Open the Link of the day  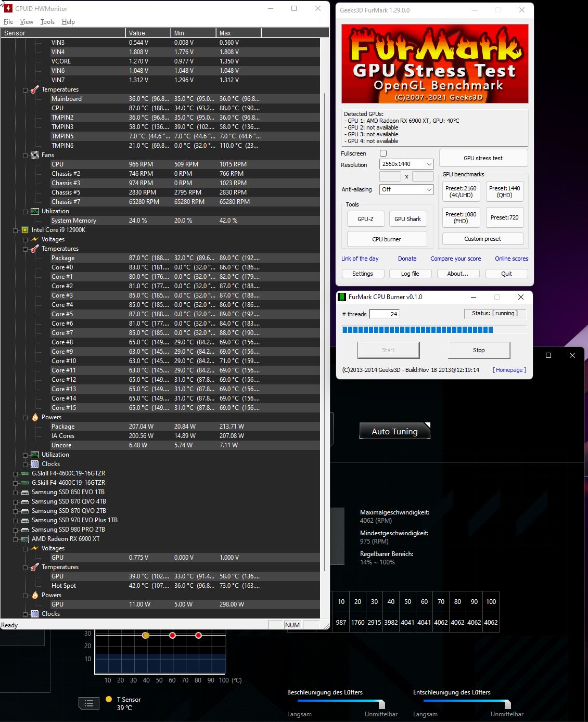pos(360,259)
